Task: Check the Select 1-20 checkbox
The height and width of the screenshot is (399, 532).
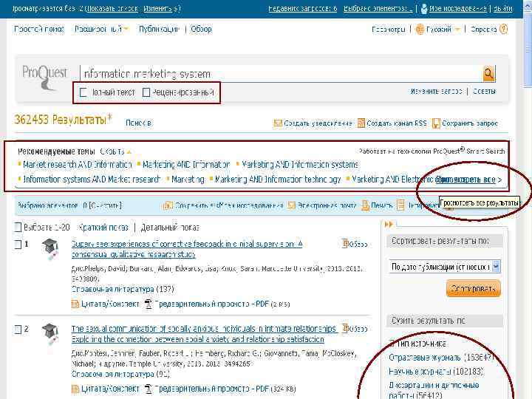Action: [x=18, y=227]
